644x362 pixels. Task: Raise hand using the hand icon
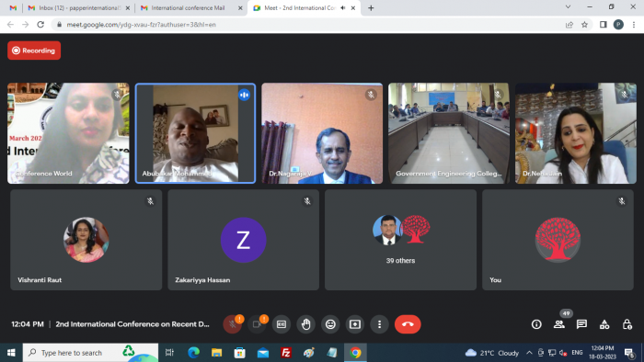306,324
